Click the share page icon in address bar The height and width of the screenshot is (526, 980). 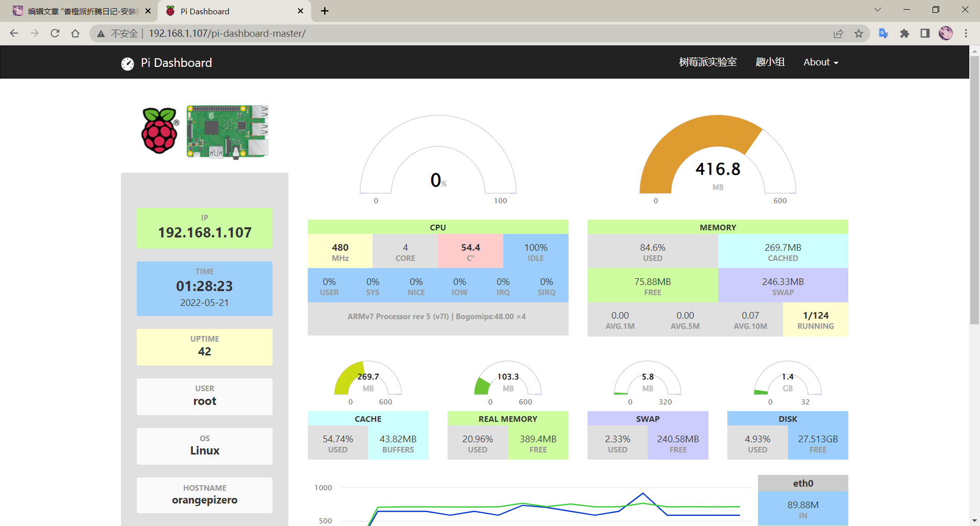point(838,33)
